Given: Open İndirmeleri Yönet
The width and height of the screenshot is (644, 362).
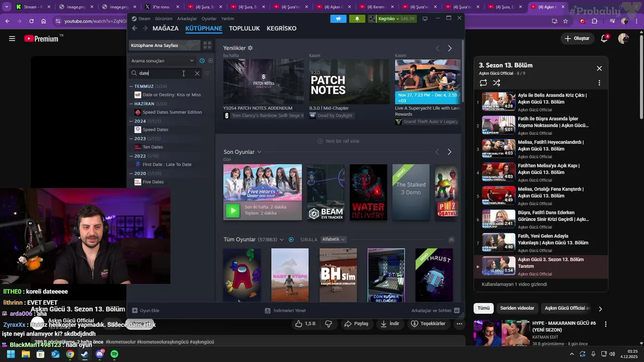Looking at the screenshot, I should (285, 311).
